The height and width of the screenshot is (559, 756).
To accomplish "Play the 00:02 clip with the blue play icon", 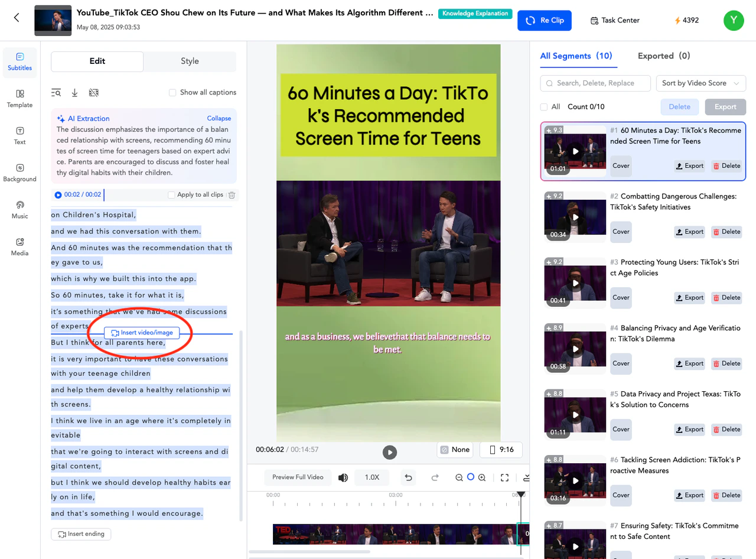I will (x=58, y=195).
